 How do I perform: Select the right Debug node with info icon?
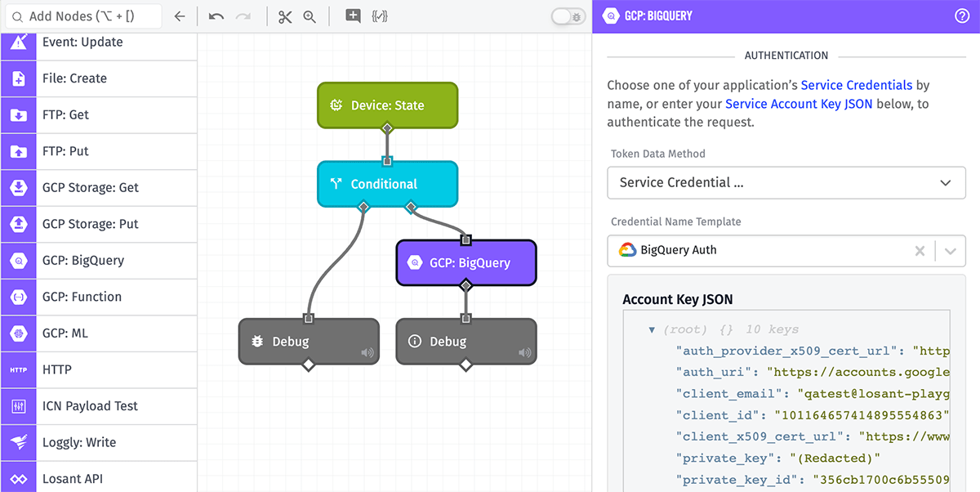(x=466, y=342)
